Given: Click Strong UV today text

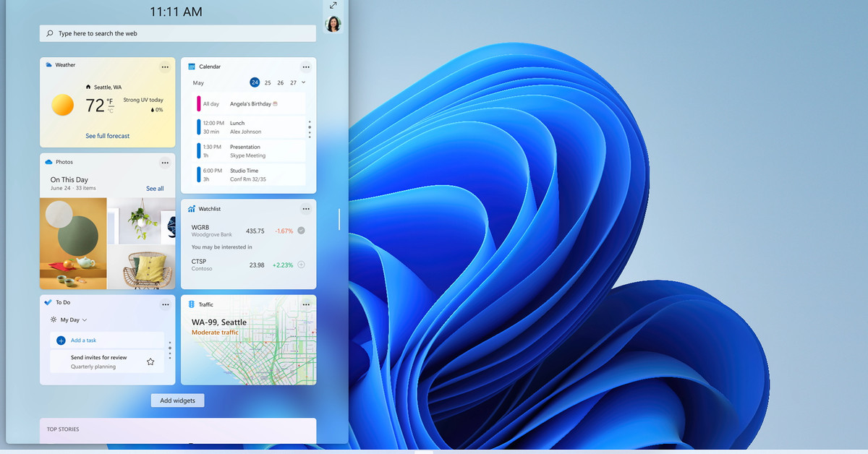Looking at the screenshot, I should coord(143,100).
